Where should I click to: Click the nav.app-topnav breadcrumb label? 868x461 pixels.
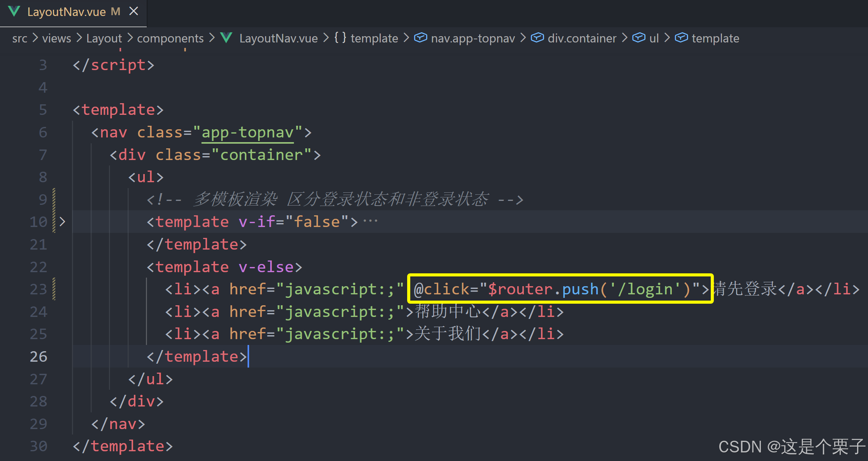tap(473, 38)
